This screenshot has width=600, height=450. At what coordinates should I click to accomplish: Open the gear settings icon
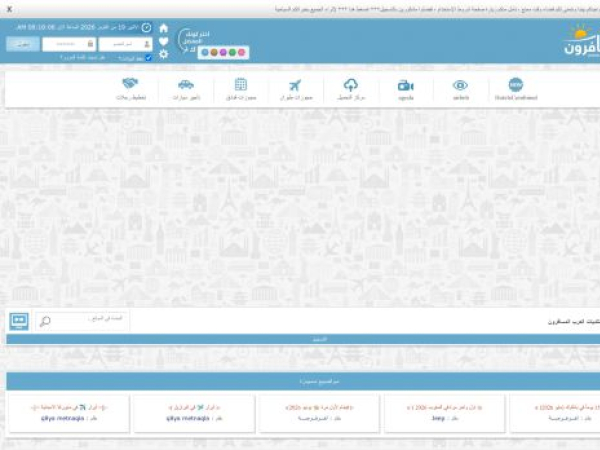pyautogui.click(x=163, y=54)
